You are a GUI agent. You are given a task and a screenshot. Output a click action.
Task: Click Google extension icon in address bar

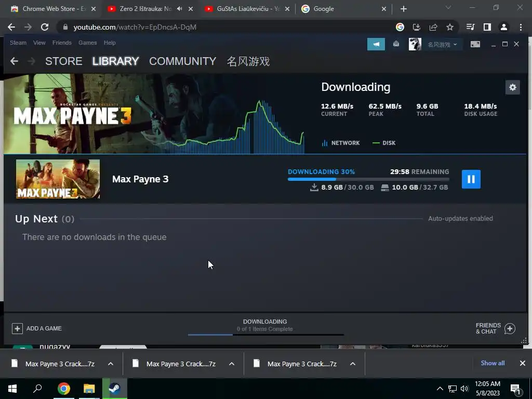point(400,27)
